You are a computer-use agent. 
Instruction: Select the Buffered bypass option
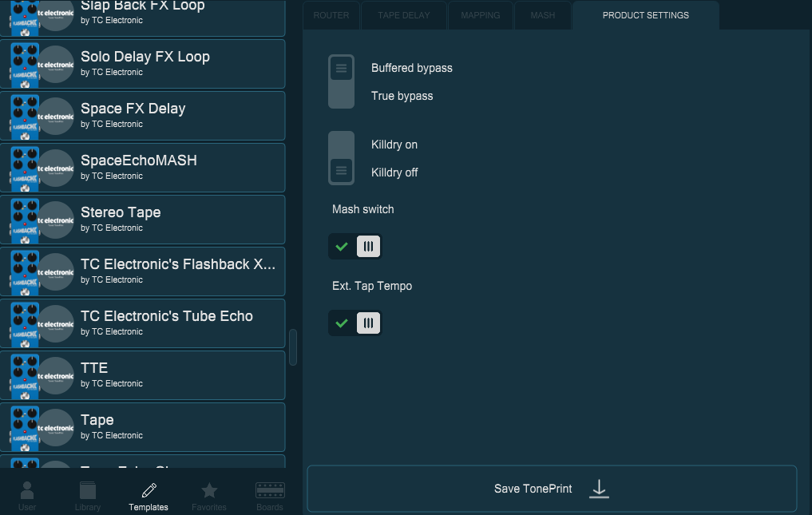[x=412, y=68]
